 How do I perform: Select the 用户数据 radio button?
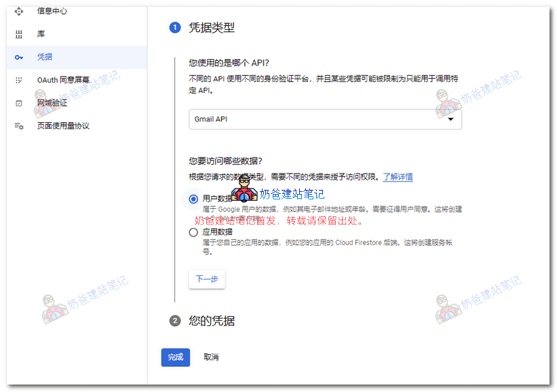point(192,199)
